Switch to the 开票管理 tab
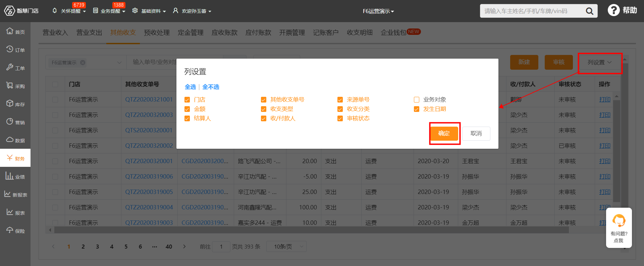Image resolution: width=644 pixels, height=266 pixels. pyautogui.click(x=292, y=32)
